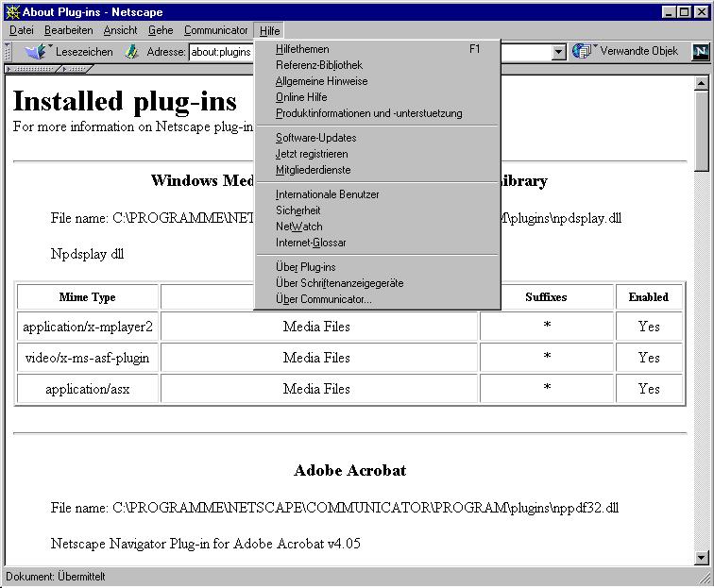The width and height of the screenshot is (714, 588).
Task: Open the Communicator menu
Action: [x=216, y=30]
